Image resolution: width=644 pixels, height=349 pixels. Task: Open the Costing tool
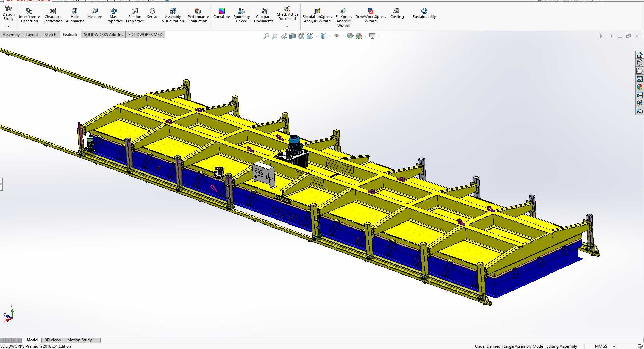[397, 14]
